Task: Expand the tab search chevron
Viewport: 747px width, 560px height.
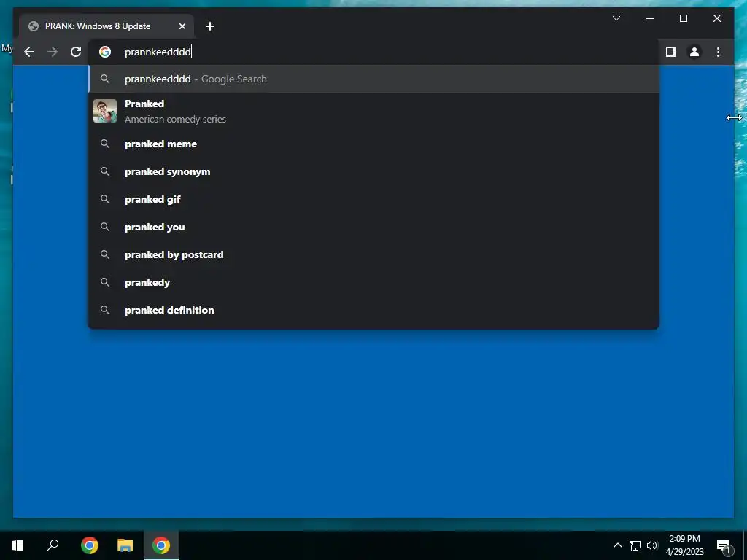Action: click(x=616, y=18)
